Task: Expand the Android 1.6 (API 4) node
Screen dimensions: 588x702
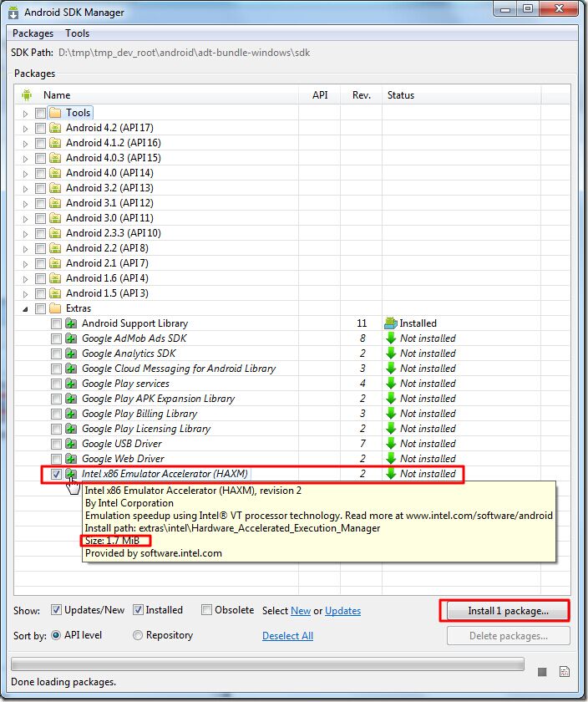Action: pyautogui.click(x=26, y=279)
